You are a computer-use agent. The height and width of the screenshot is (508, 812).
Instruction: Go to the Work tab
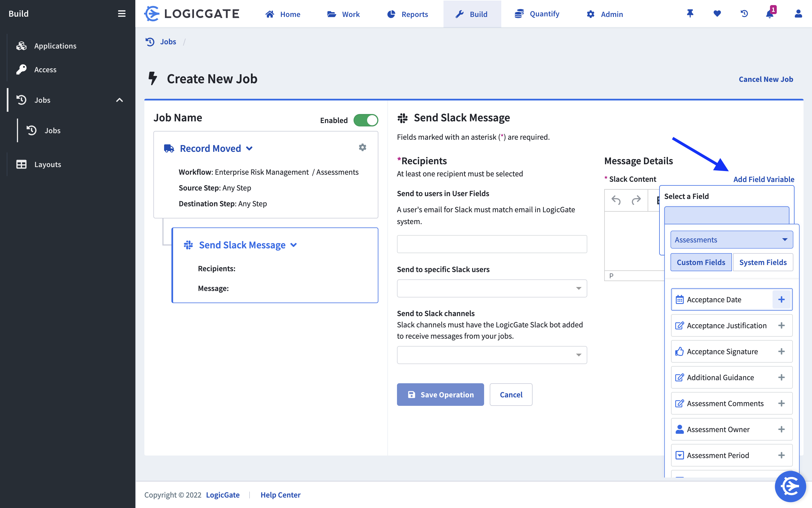pyautogui.click(x=343, y=14)
